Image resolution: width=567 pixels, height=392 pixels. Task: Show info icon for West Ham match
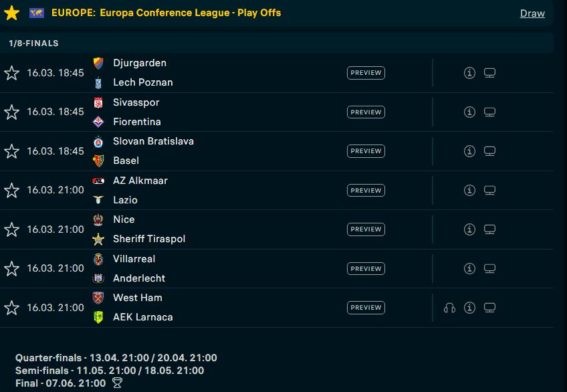tap(469, 308)
